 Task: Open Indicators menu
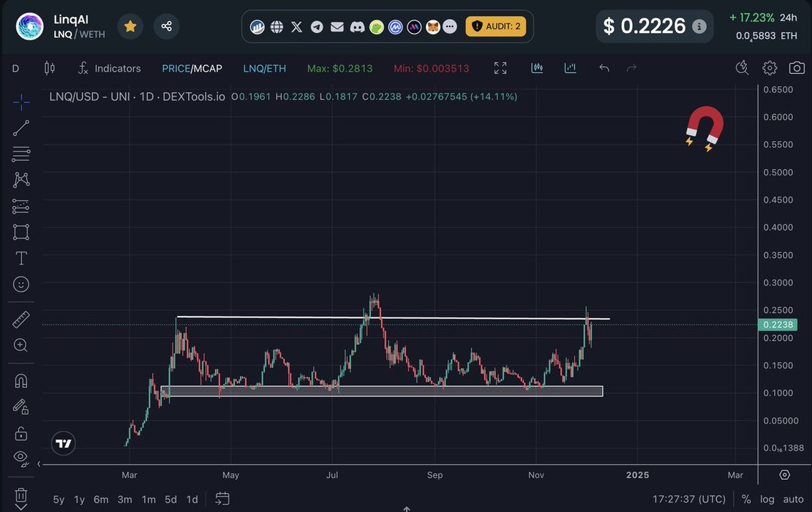point(110,68)
